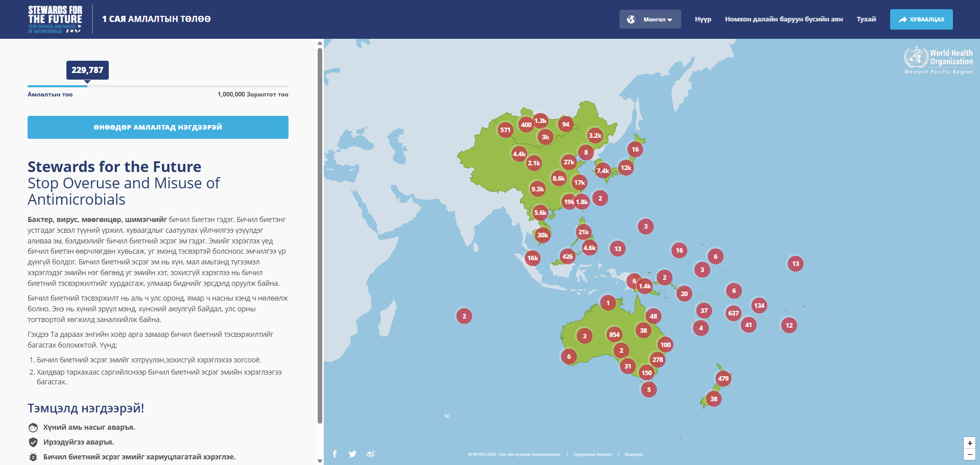Click the 30k pledge cluster marker
This screenshot has height=465, width=980.
click(x=542, y=235)
